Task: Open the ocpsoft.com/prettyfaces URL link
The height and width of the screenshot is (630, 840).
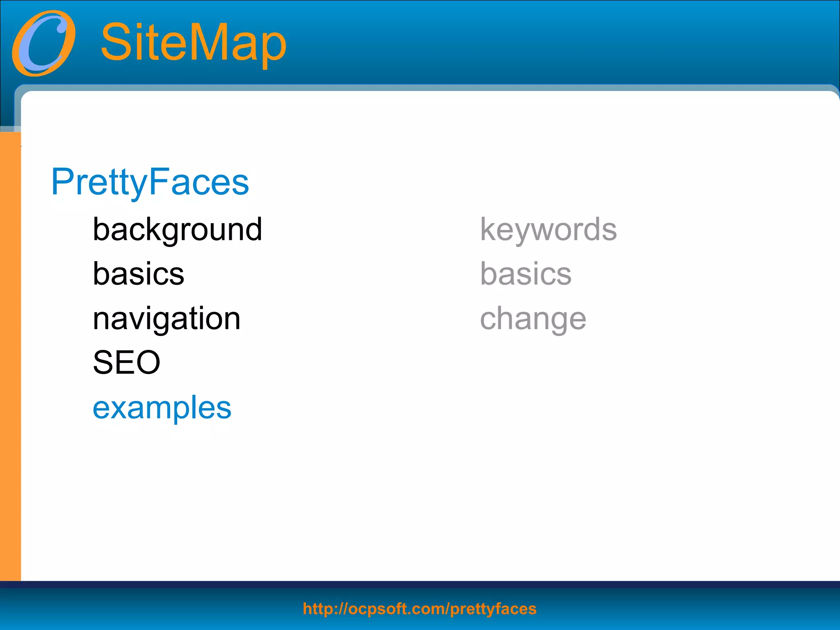Action: click(x=420, y=609)
